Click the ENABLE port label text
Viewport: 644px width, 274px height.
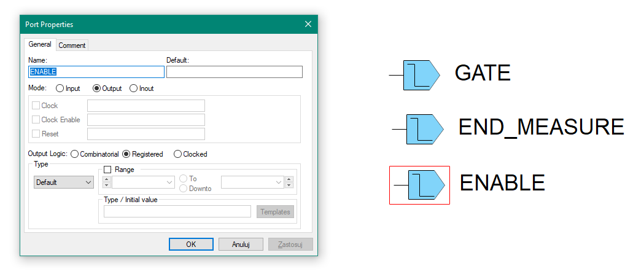coord(502,183)
